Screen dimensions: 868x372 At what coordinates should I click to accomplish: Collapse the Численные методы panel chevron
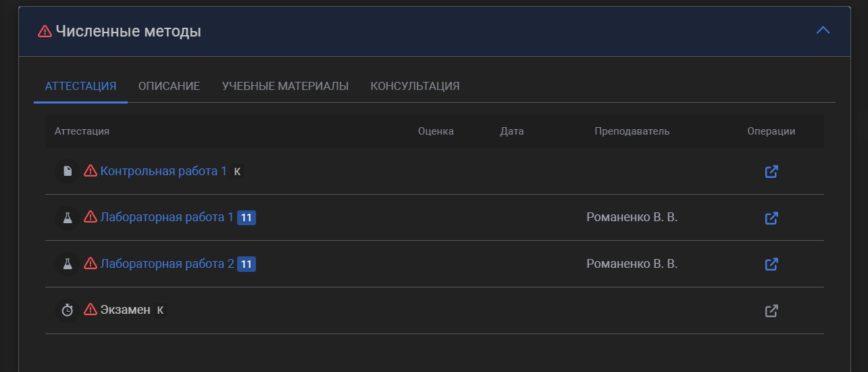tap(823, 30)
